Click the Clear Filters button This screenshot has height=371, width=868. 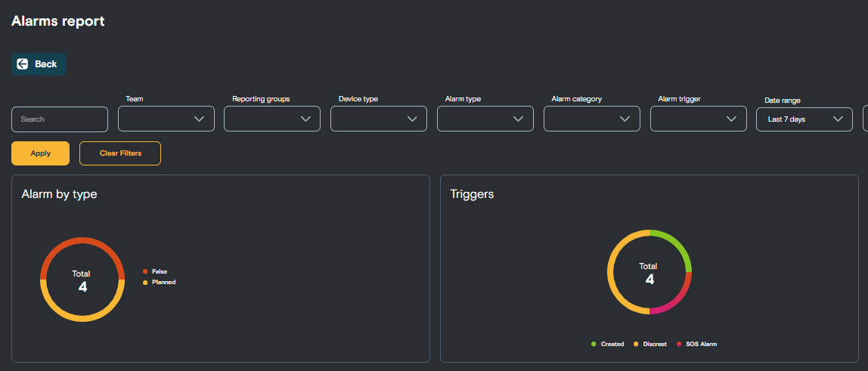point(120,153)
